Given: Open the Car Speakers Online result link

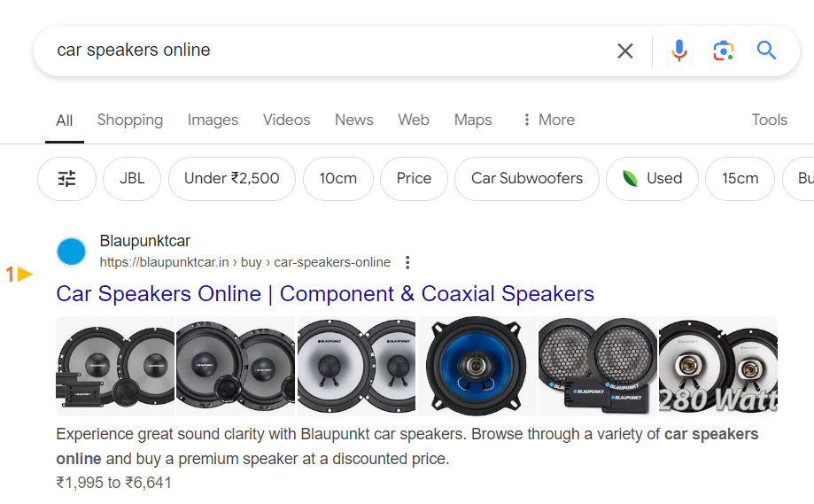Looking at the screenshot, I should click(x=325, y=294).
